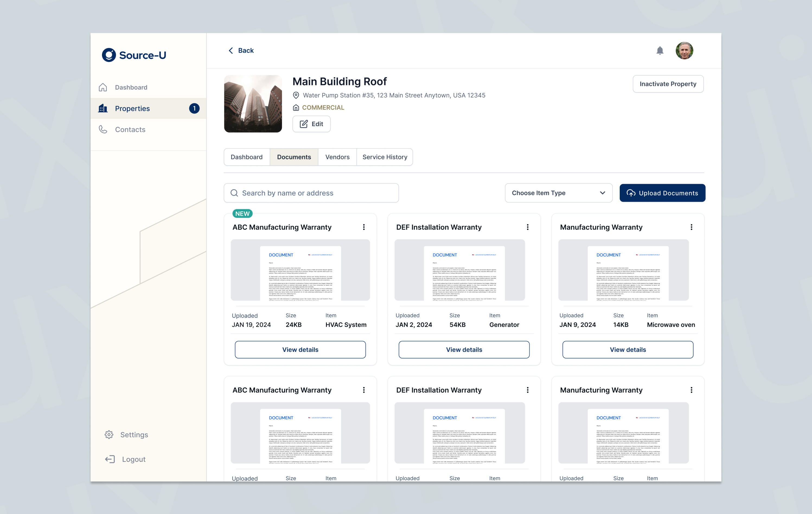Click the notification bell icon
812x514 pixels.
tap(660, 50)
